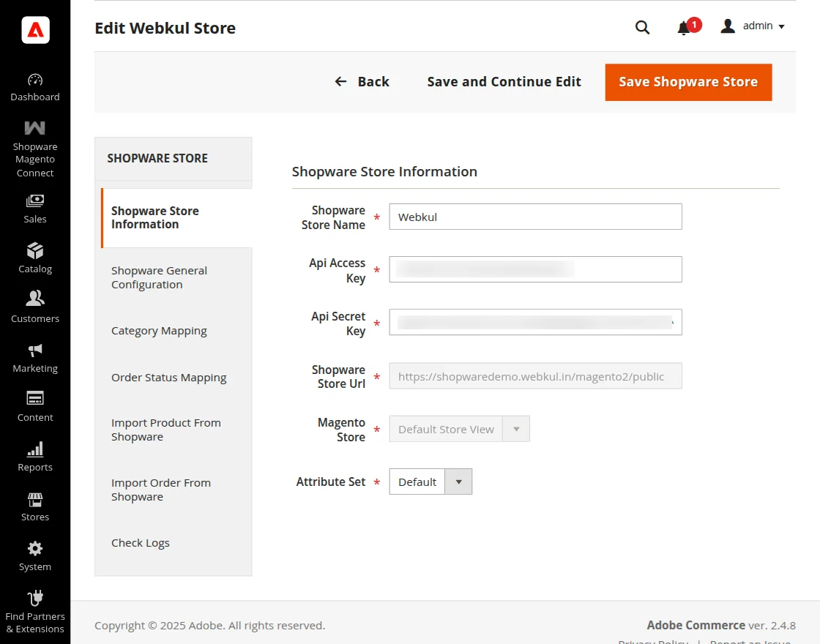Open the Stores section
Viewport: 820px width, 644px height.
[x=34, y=506]
